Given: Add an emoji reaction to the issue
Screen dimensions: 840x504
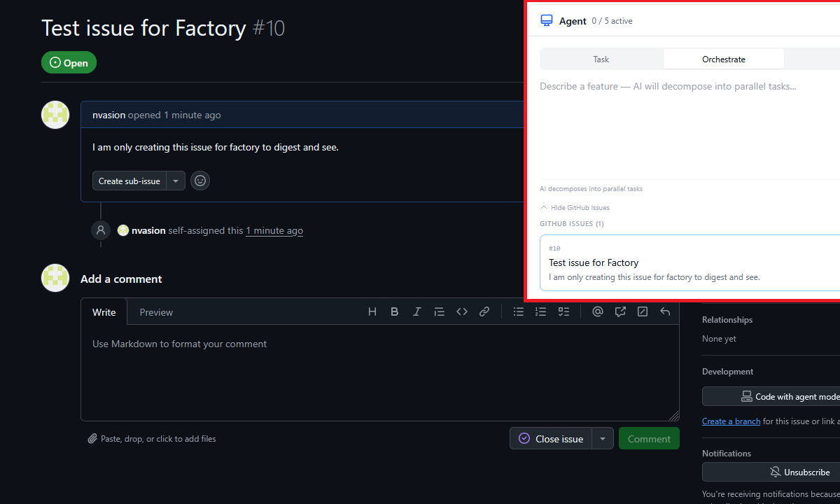Looking at the screenshot, I should pos(200,181).
